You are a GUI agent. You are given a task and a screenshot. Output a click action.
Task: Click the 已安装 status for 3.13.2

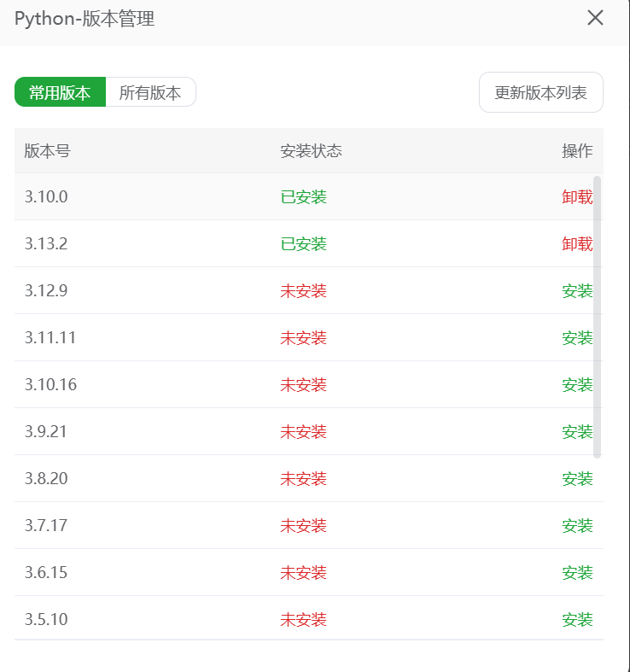pyautogui.click(x=303, y=244)
